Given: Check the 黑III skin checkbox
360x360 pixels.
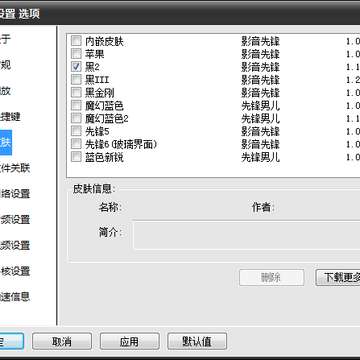Looking at the screenshot, I should pyautogui.click(x=76, y=80).
